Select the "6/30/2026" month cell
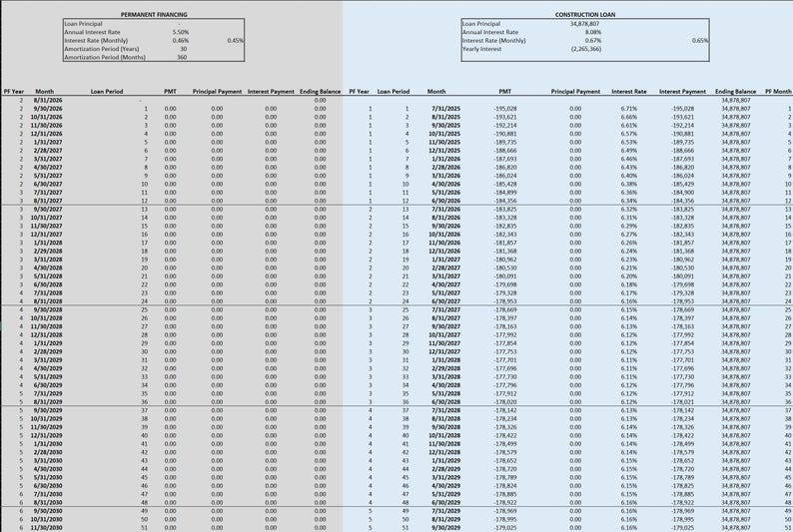Image resolution: width=793 pixels, height=532 pixels. point(446,201)
